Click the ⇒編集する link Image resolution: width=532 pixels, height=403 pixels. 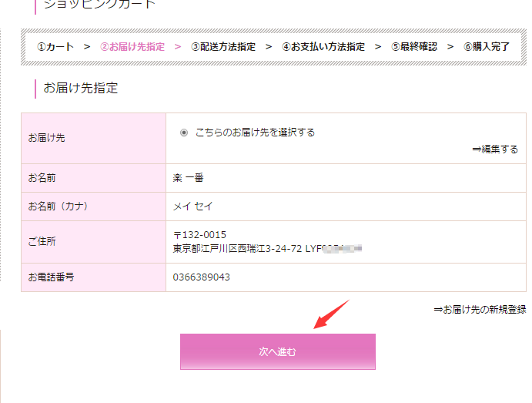pyautogui.click(x=494, y=149)
